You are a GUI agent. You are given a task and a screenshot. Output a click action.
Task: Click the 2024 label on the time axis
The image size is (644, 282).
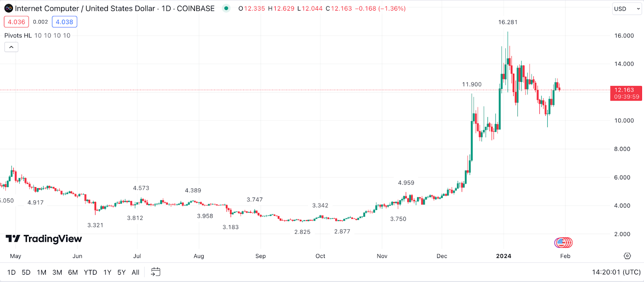(x=504, y=256)
